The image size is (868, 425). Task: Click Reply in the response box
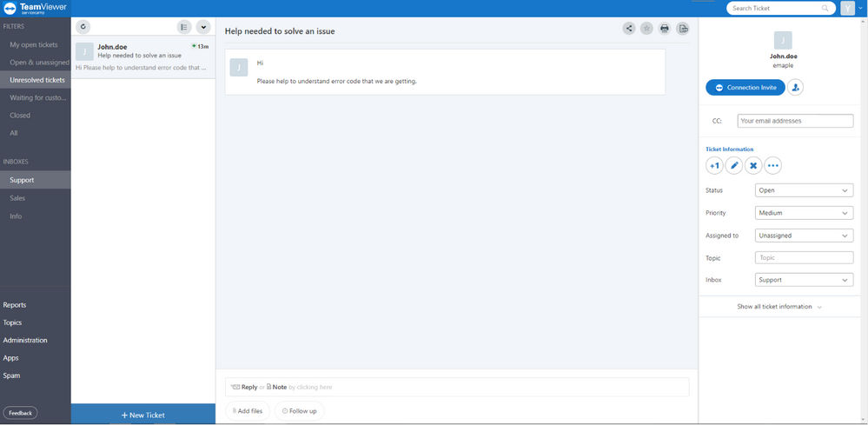tap(249, 388)
